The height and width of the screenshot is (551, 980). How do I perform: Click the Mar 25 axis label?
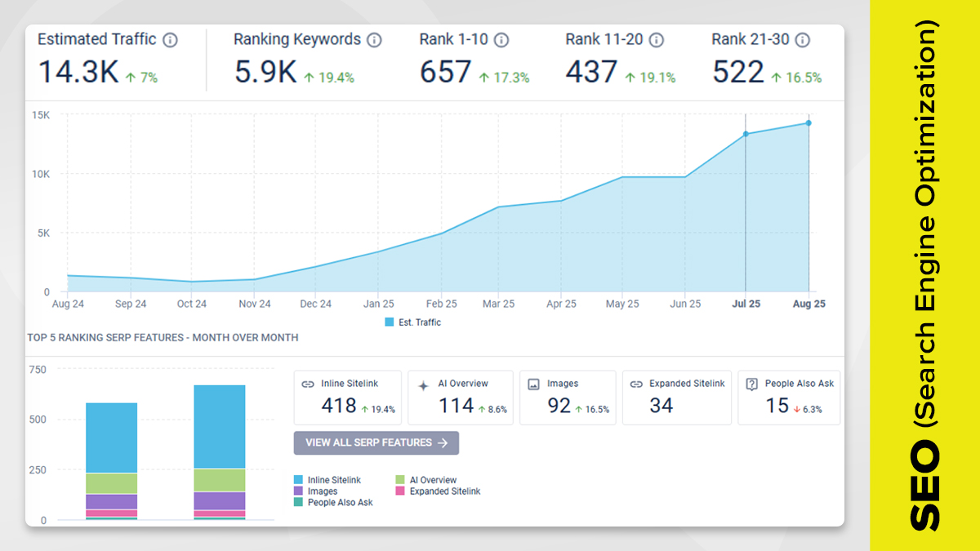[499, 304]
